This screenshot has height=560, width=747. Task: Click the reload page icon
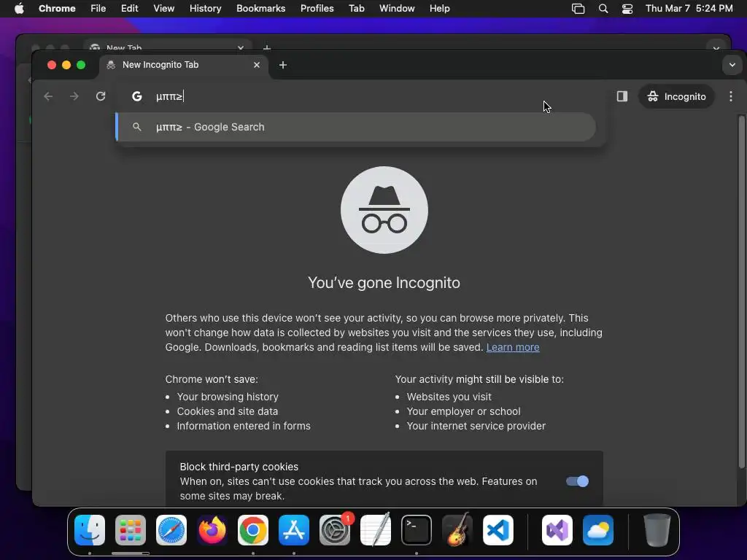point(101,96)
